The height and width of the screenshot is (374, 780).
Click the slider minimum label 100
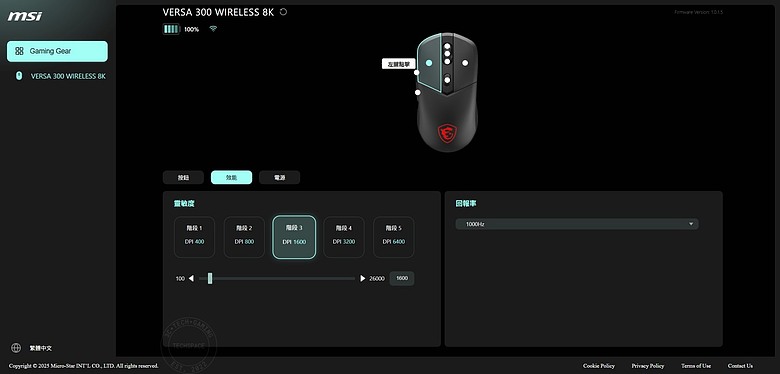coord(180,279)
